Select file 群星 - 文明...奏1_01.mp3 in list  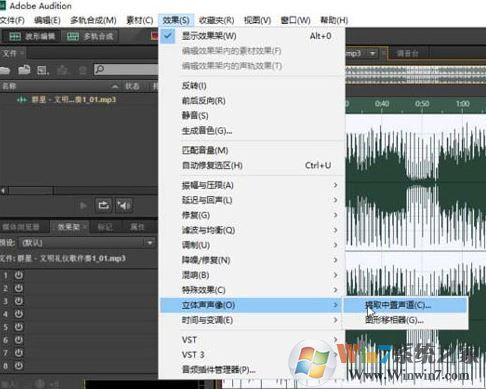tap(74, 100)
